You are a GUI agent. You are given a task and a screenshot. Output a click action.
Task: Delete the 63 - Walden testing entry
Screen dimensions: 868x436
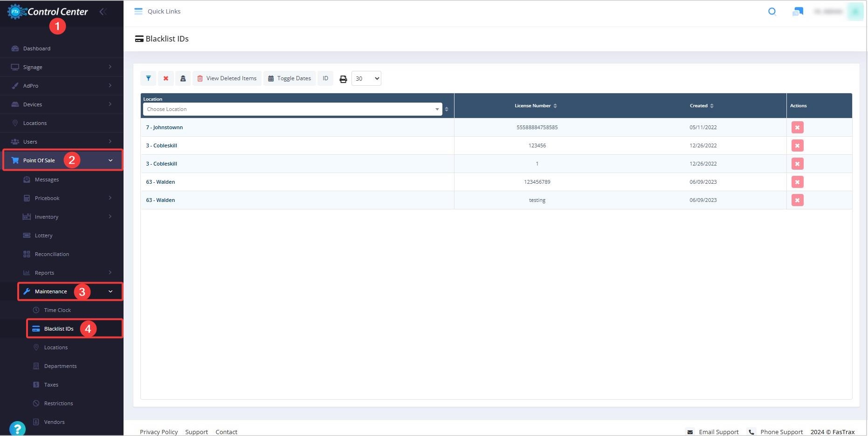tap(797, 200)
